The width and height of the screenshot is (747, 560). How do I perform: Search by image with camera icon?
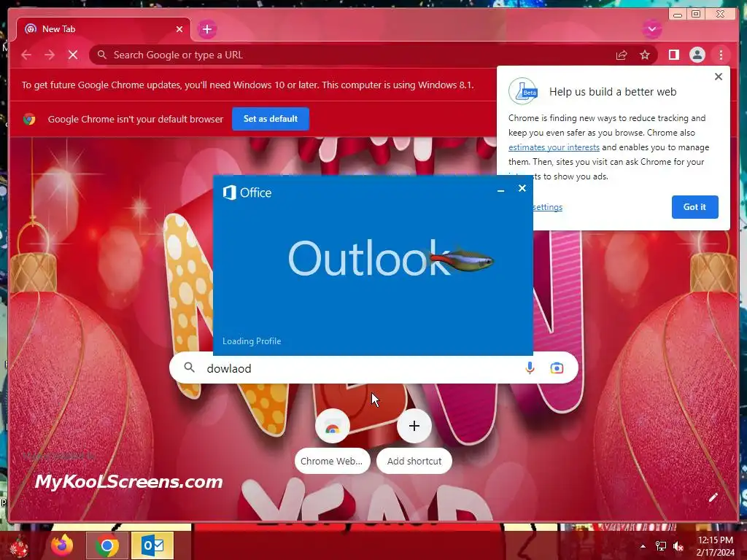(x=557, y=368)
